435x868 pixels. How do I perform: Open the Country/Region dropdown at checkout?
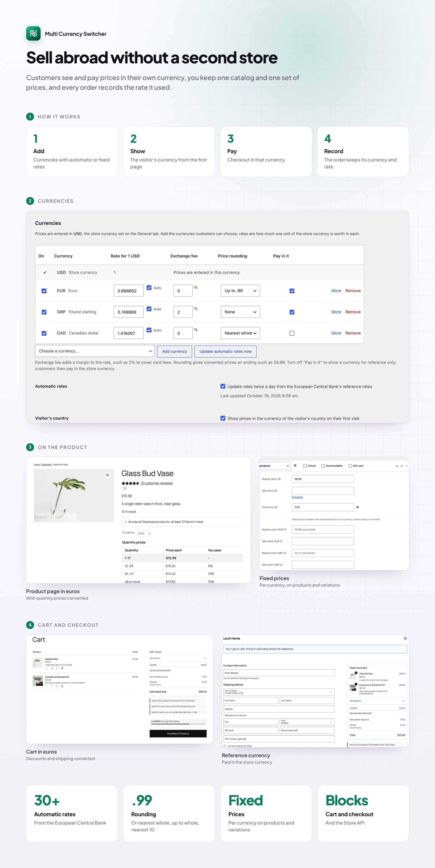click(x=279, y=692)
